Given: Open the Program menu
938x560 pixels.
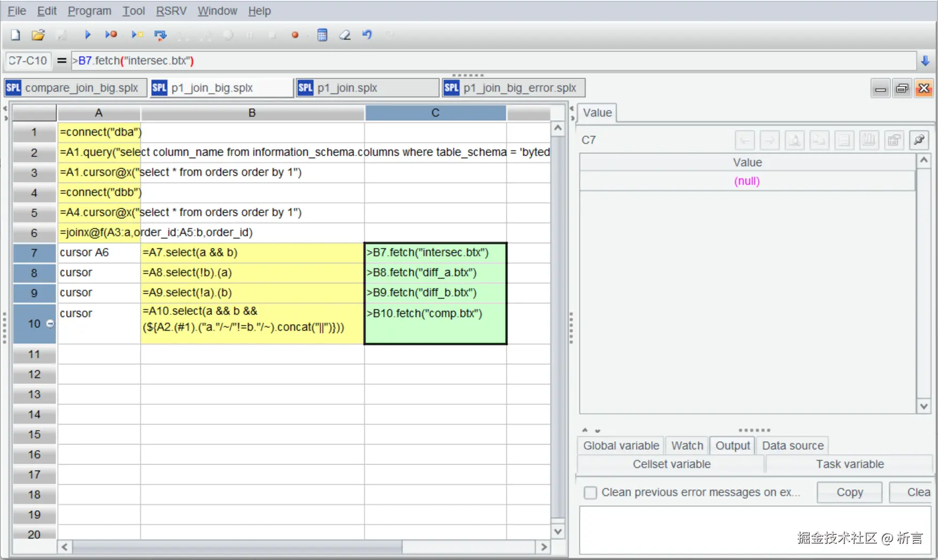Looking at the screenshot, I should (x=89, y=11).
